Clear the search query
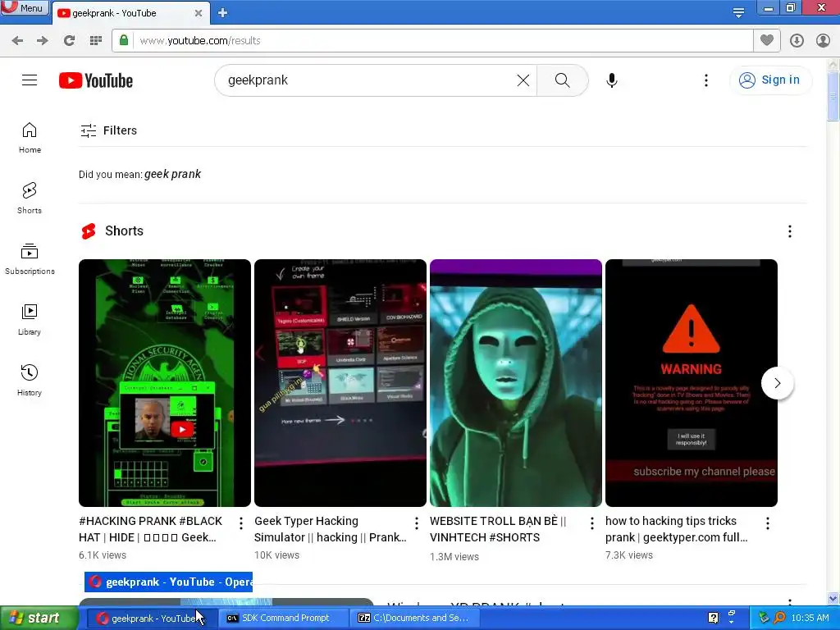The width and height of the screenshot is (840, 630). pyautogui.click(x=523, y=80)
